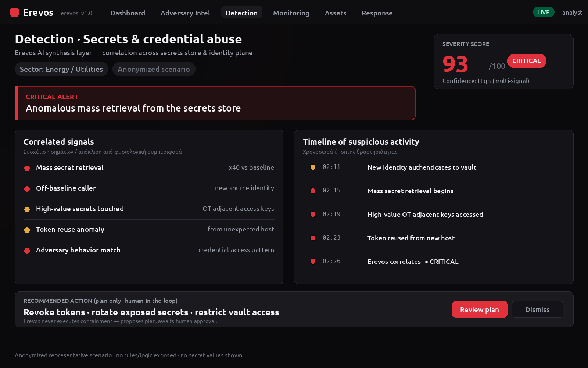The image size is (588, 368).
Task: Click Confidence: High (multi-signal) text
Action: [x=485, y=81]
